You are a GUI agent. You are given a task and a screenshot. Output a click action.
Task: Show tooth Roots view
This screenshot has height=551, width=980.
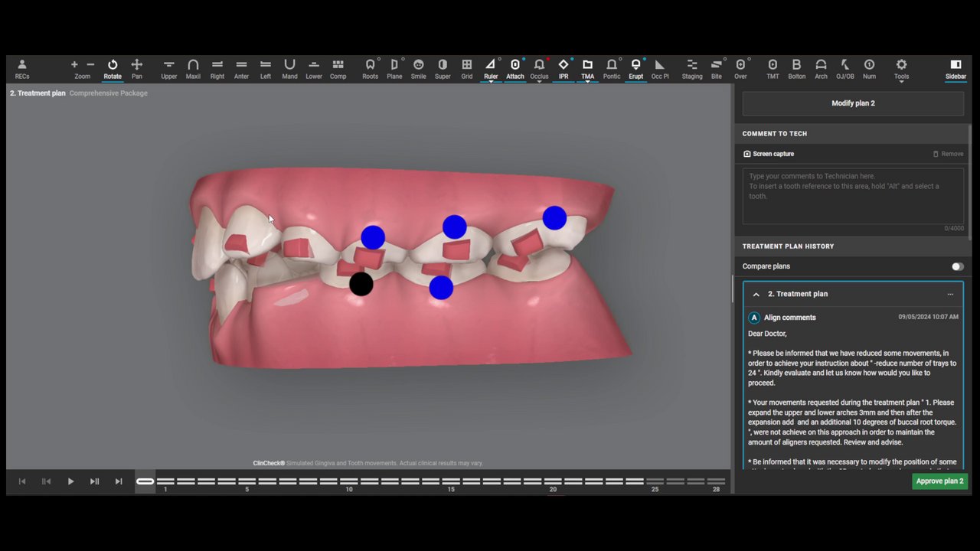click(x=371, y=69)
